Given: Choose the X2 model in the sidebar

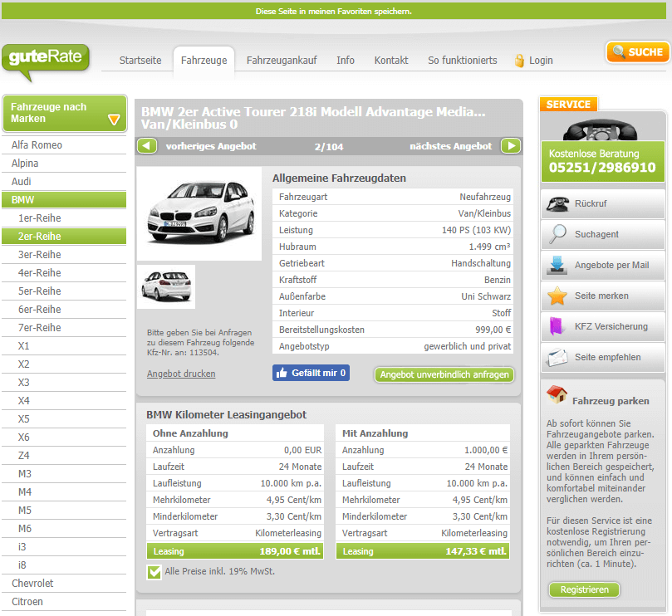Looking at the screenshot, I should (x=64, y=364).
